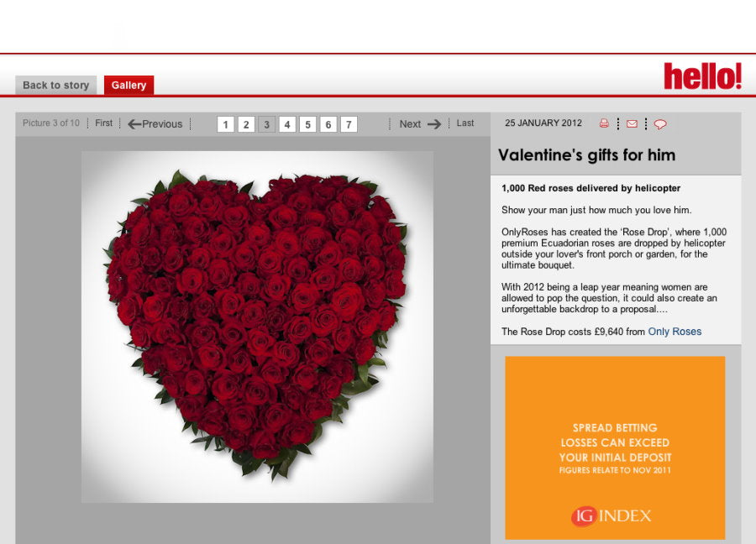This screenshot has width=756, height=544.
Task: Click the orange spread betting advertisement
Action: [x=615, y=447]
